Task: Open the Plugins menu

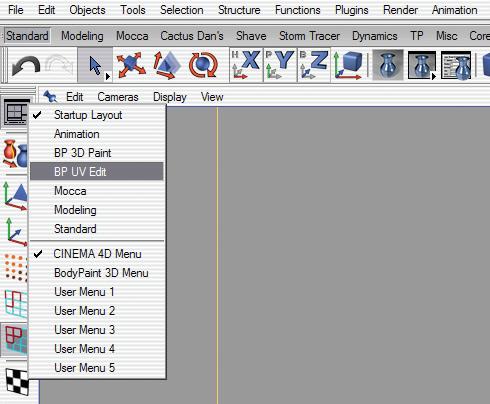Action: [x=352, y=10]
